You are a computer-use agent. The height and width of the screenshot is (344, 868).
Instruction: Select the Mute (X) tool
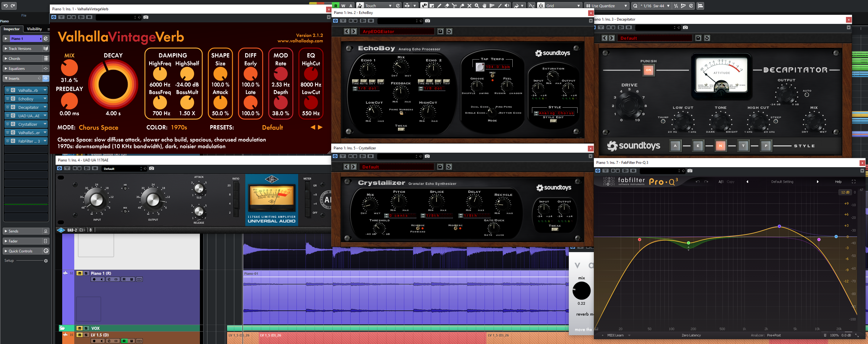click(469, 6)
